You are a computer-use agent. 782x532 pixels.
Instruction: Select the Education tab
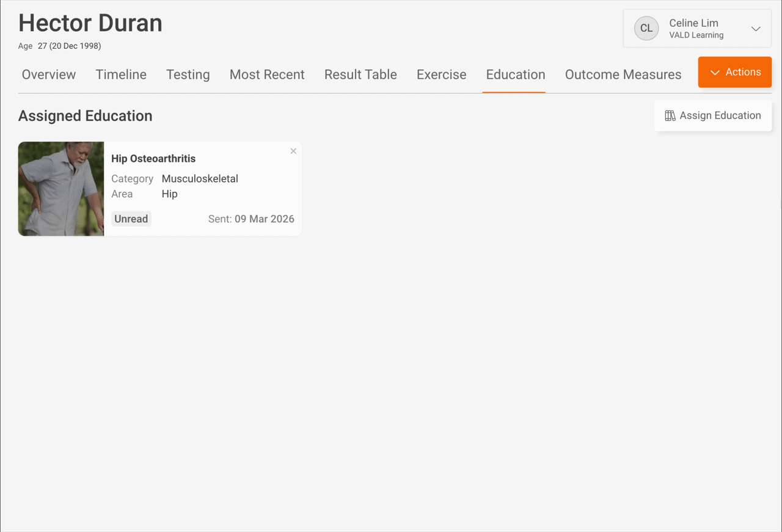click(516, 75)
